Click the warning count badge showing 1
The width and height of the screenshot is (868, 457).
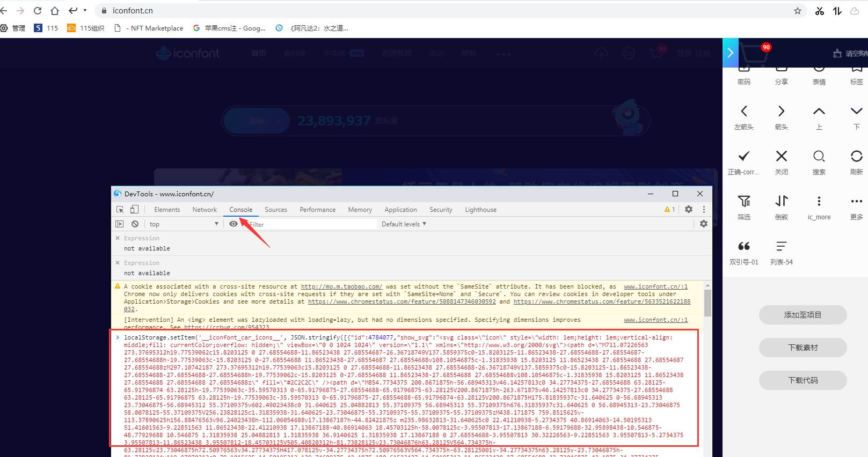tap(670, 210)
